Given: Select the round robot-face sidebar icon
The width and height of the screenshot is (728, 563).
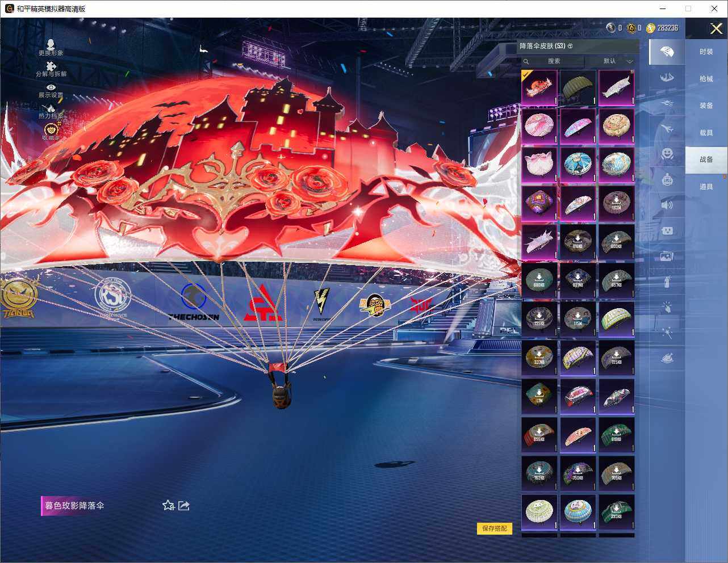Looking at the screenshot, I should 667,179.
